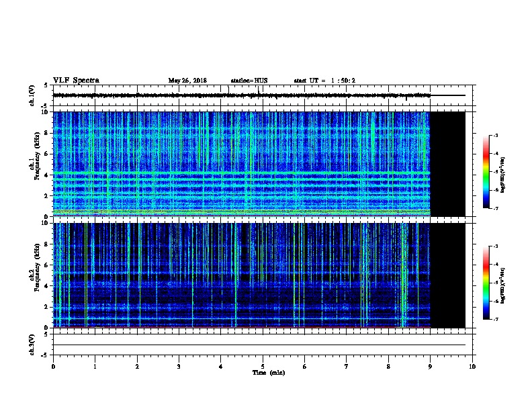Click the "-4" label on ch.1 color bar
This screenshot has height=411, width=532.
point(495,154)
